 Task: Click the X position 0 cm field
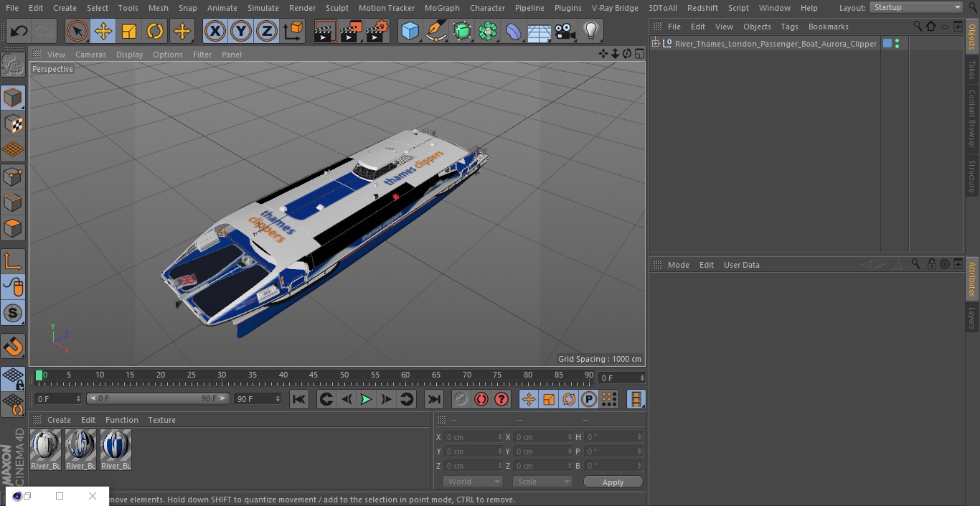(473, 437)
